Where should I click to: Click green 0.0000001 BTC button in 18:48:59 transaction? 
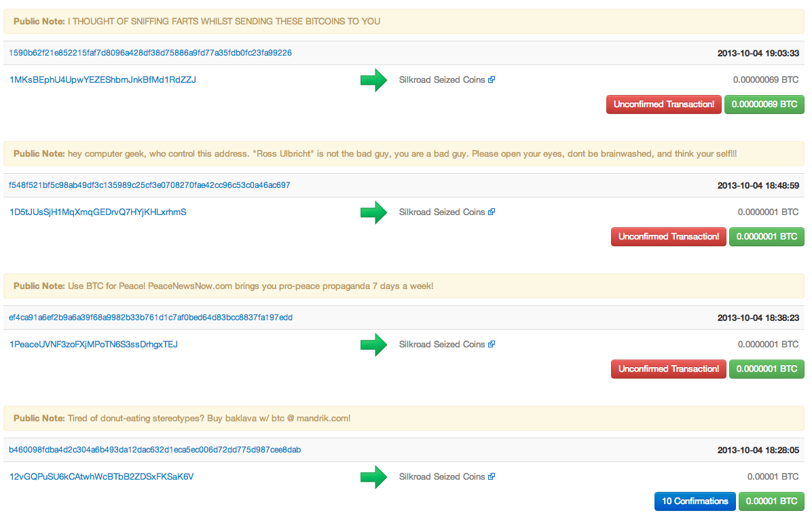pyautogui.click(x=767, y=237)
